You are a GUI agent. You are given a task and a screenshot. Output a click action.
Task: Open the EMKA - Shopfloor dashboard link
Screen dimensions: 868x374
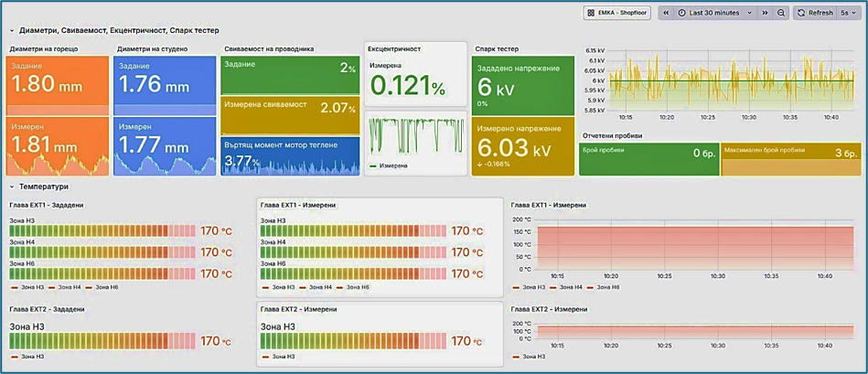pos(618,13)
